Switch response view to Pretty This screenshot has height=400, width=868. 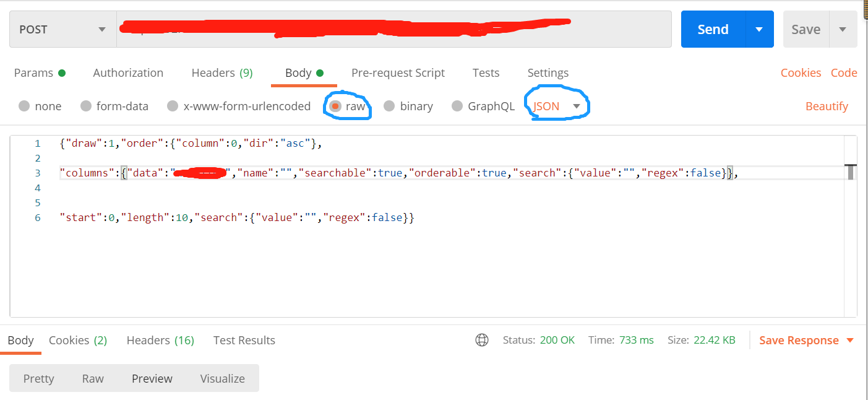(38, 378)
